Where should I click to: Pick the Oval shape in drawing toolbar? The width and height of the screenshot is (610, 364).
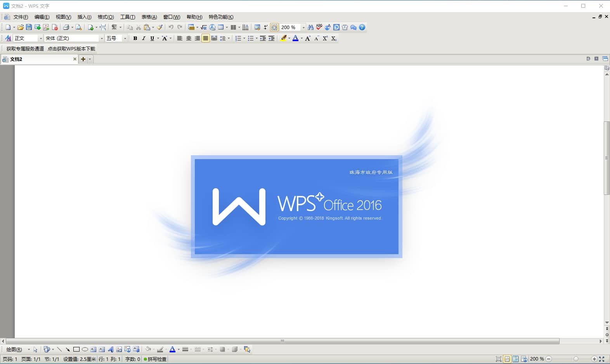(85, 349)
